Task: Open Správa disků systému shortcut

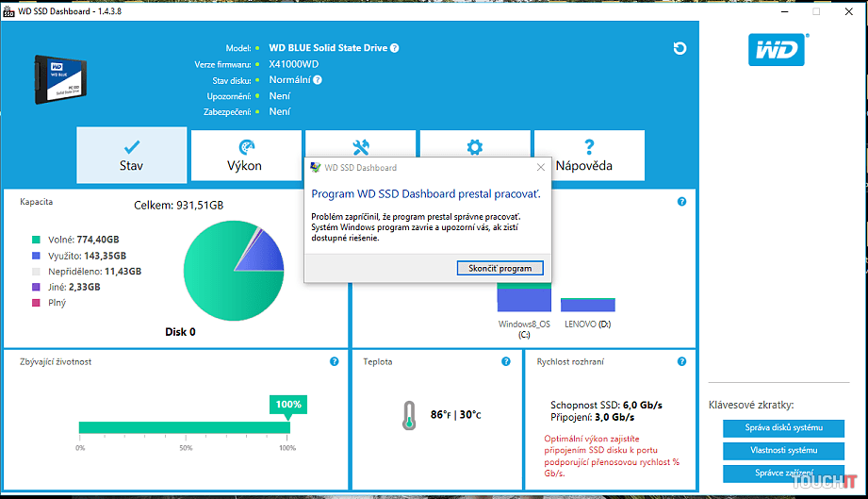Action: pyautogui.click(x=783, y=428)
